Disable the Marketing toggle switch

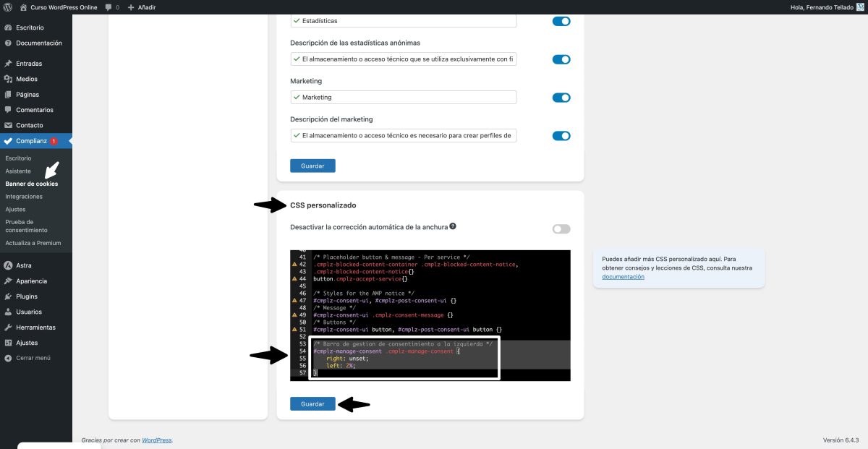(561, 97)
